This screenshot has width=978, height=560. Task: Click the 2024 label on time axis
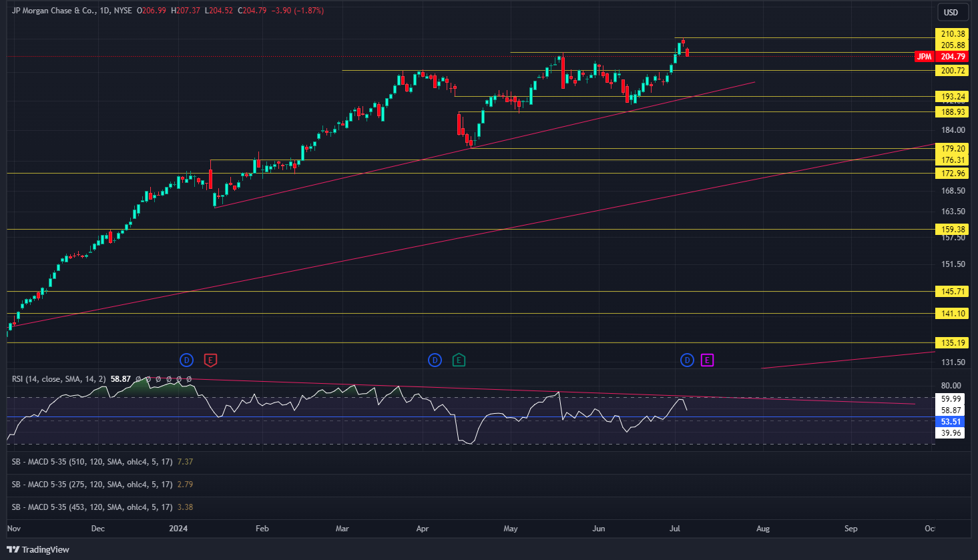tap(178, 529)
